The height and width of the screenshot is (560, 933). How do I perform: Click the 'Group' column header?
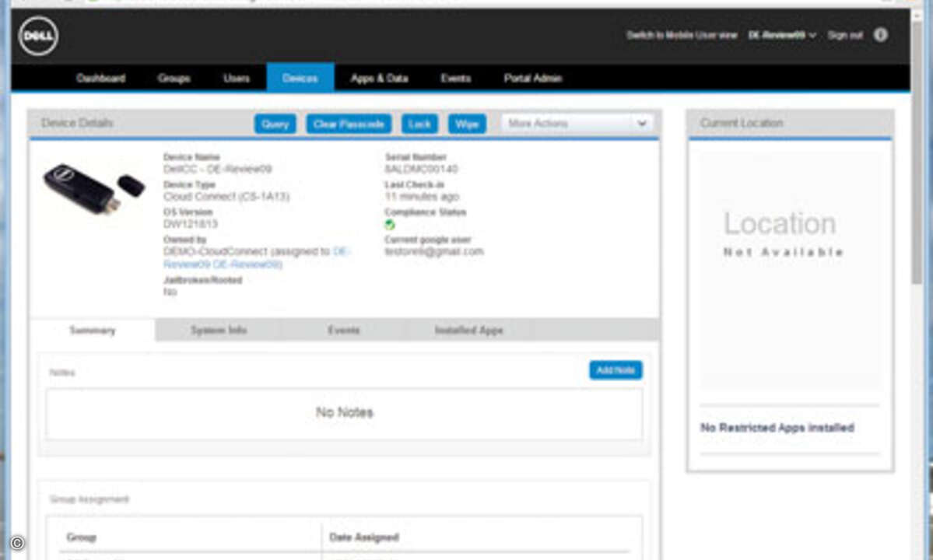[x=82, y=537]
